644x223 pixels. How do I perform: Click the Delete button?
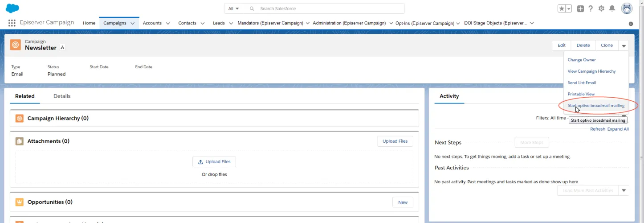pyautogui.click(x=583, y=45)
